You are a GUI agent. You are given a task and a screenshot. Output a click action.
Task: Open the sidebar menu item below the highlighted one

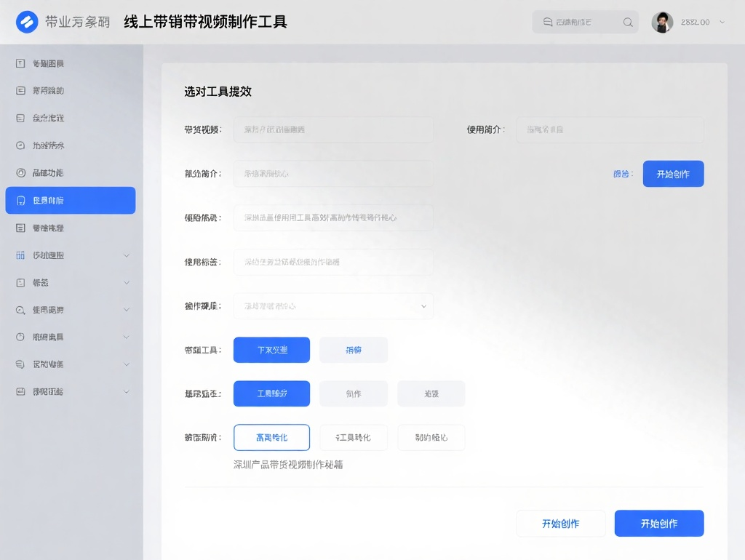pyautogui.click(x=70, y=228)
